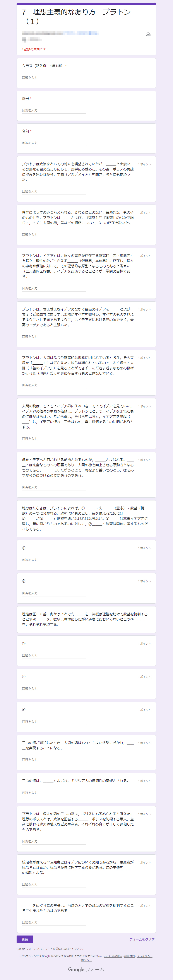The width and height of the screenshot is (173, 980).
Task: Click answer field under 三つの徳が調和したとき question
Action: coord(54,760)
